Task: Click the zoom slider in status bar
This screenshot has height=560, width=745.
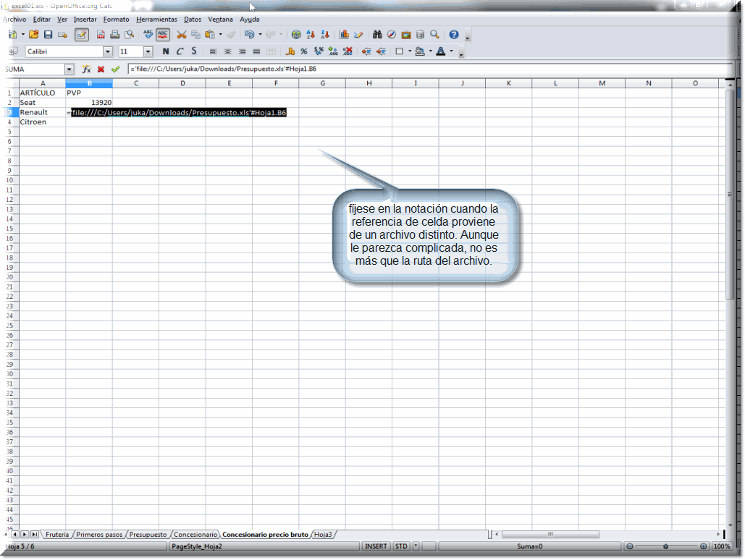Action: tap(665, 546)
